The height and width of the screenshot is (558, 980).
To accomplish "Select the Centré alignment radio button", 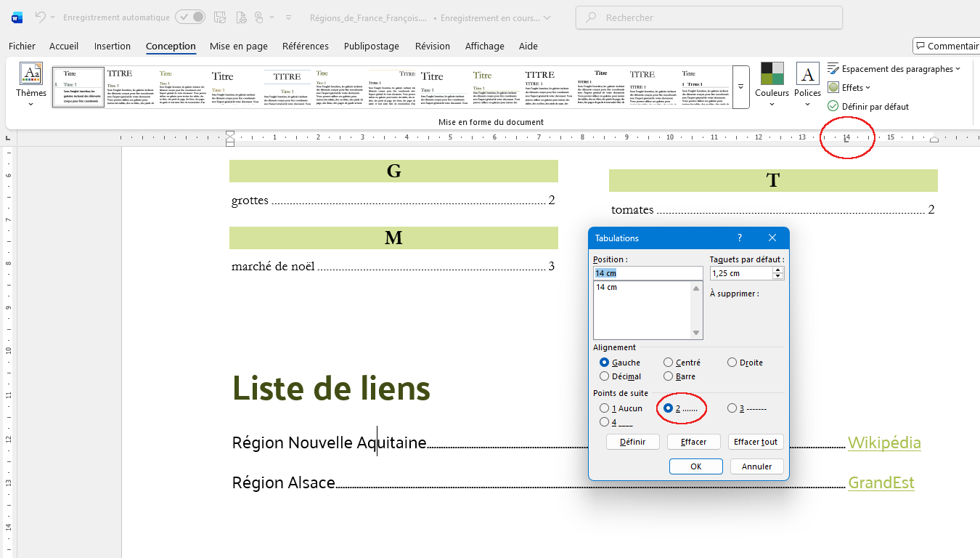I will pyautogui.click(x=668, y=363).
